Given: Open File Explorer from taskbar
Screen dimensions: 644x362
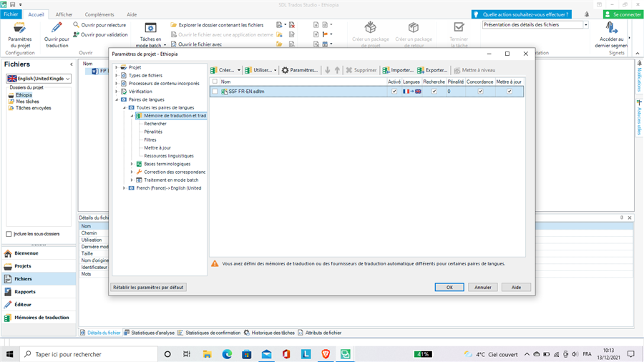Looking at the screenshot, I should [x=207, y=354].
